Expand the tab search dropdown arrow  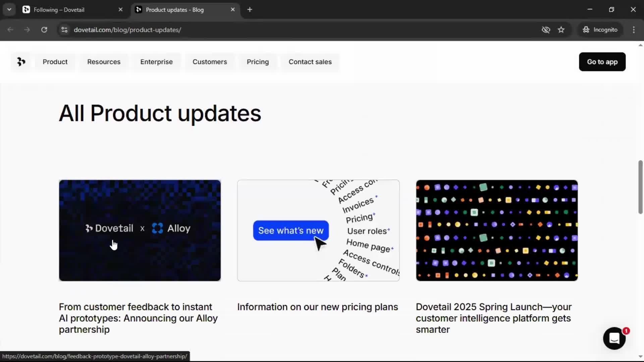[x=9, y=10]
